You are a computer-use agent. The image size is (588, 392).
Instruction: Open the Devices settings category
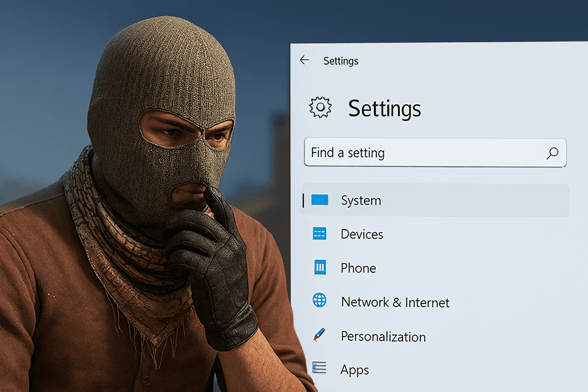pos(362,234)
